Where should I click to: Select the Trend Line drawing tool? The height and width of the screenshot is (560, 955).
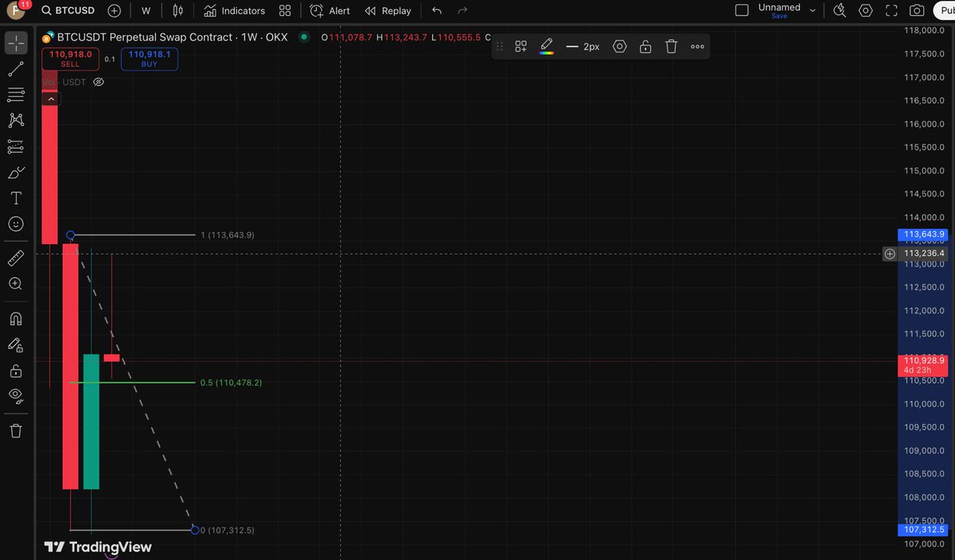coord(16,68)
